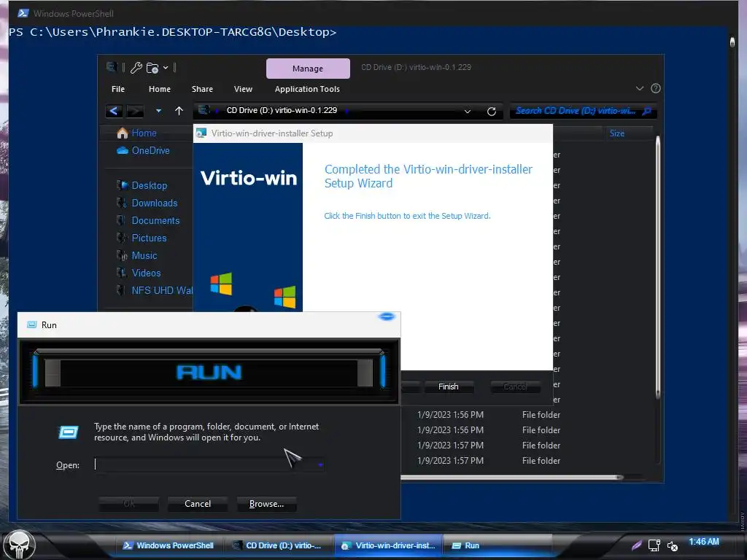Click the Explorer vertical scrollbar
This screenshot has width=747, height=560.
[658, 267]
